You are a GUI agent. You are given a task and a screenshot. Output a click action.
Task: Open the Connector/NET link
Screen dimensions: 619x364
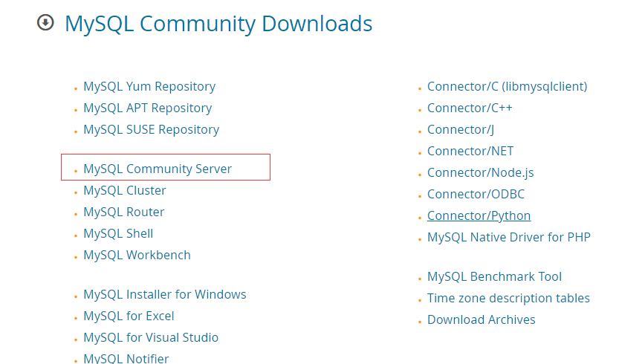click(x=470, y=152)
